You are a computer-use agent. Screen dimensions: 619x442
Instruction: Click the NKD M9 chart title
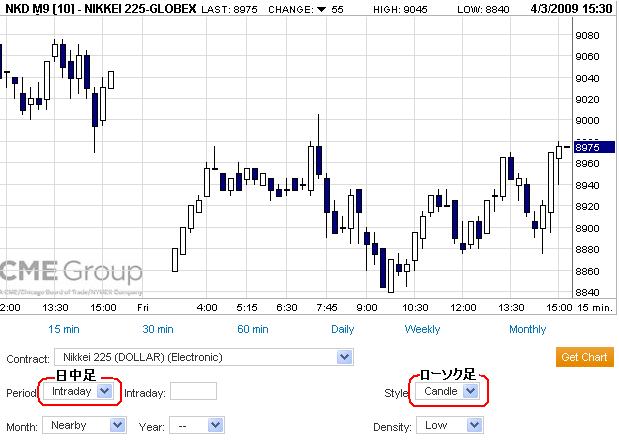coord(101,9)
